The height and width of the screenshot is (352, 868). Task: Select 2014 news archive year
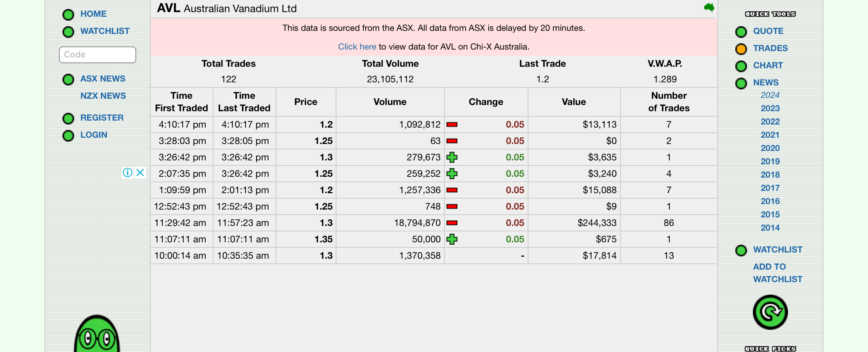[x=770, y=228]
